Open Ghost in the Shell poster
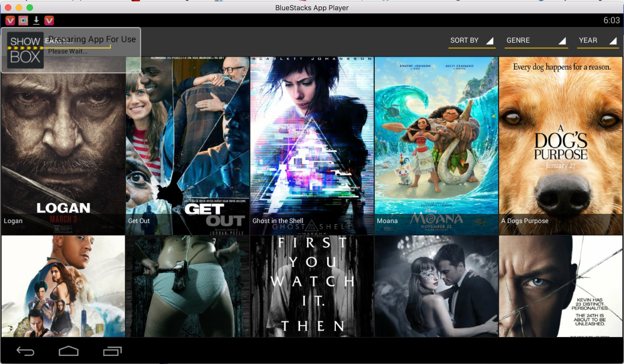This screenshot has height=364, width=624. (x=312, y=146)
